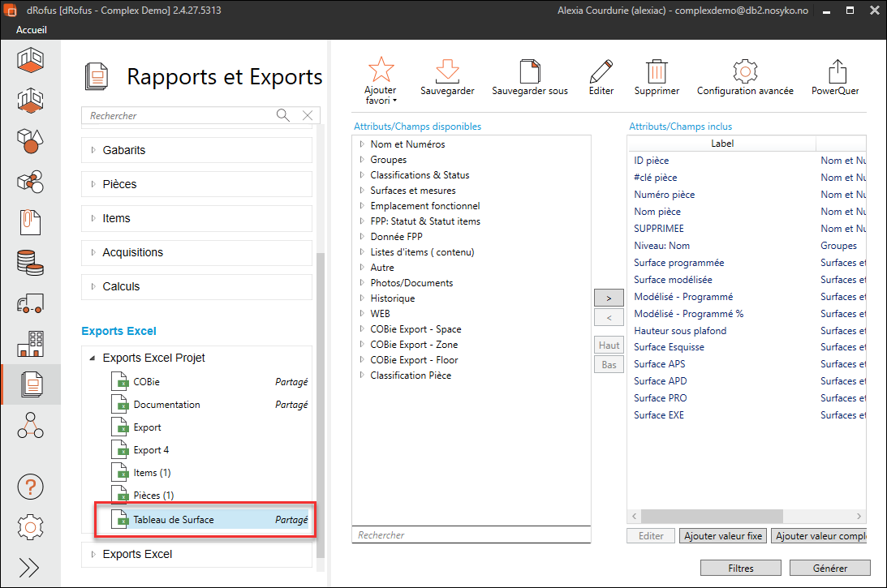This screenshot has width=887, height=588.
Task: Click the Sauvegarder sous document icon
Action: tap(530, 71)
